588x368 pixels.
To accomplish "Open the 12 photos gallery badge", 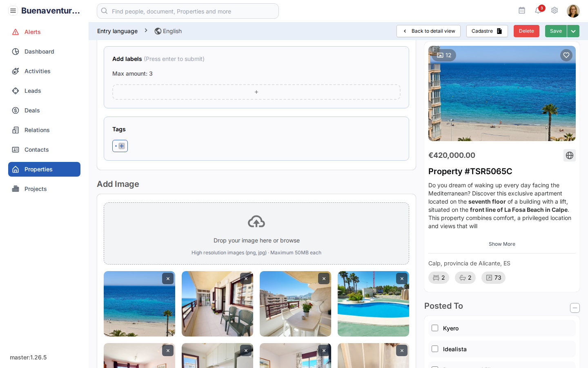I will tap(444, 55).
